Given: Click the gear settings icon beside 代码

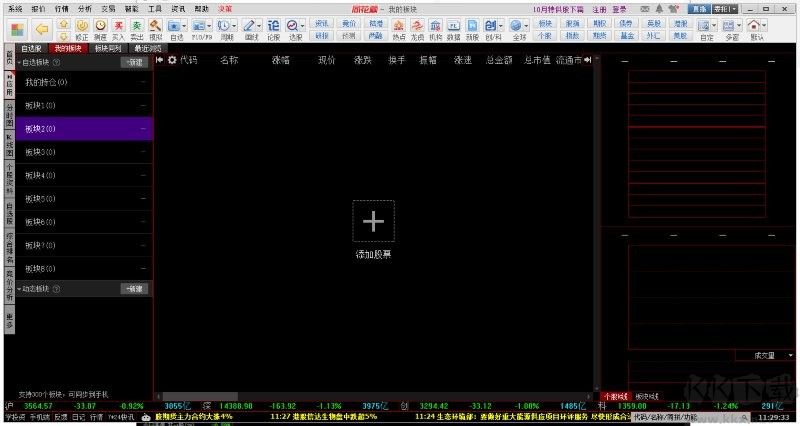Looking at the screenshot, I should tap(172, 60).
